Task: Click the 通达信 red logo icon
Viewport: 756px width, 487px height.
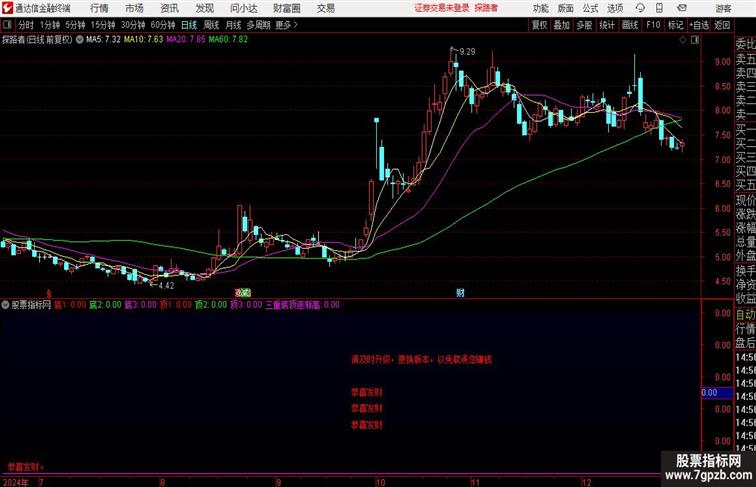Action: (x=7, y=8)
